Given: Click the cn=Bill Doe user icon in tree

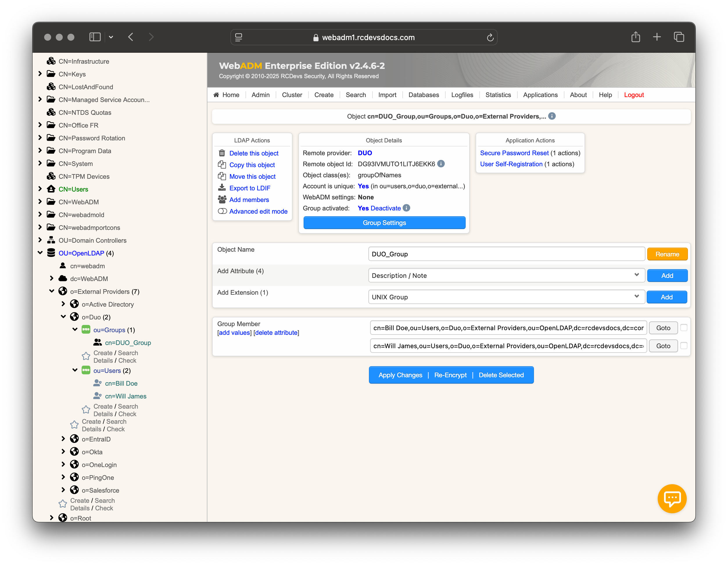Looking at the screenshot, I should coord(98,383).
